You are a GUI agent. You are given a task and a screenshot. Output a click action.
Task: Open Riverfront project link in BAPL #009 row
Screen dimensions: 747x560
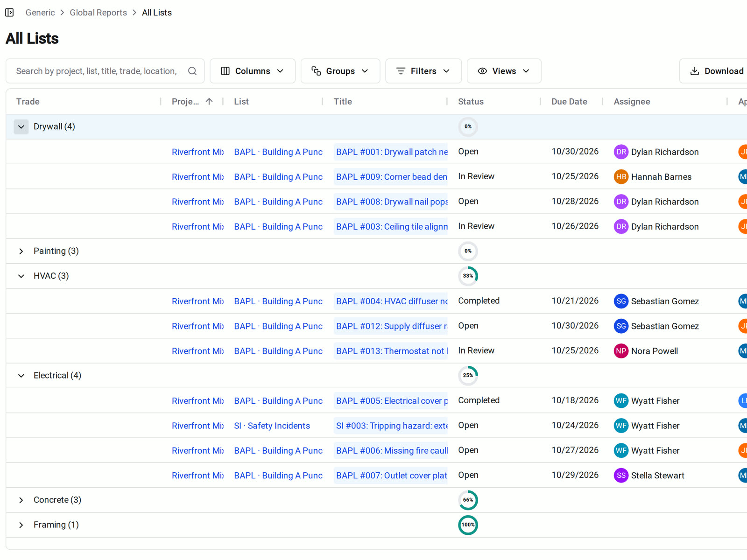pyautogui.click(x=198, y=176)
